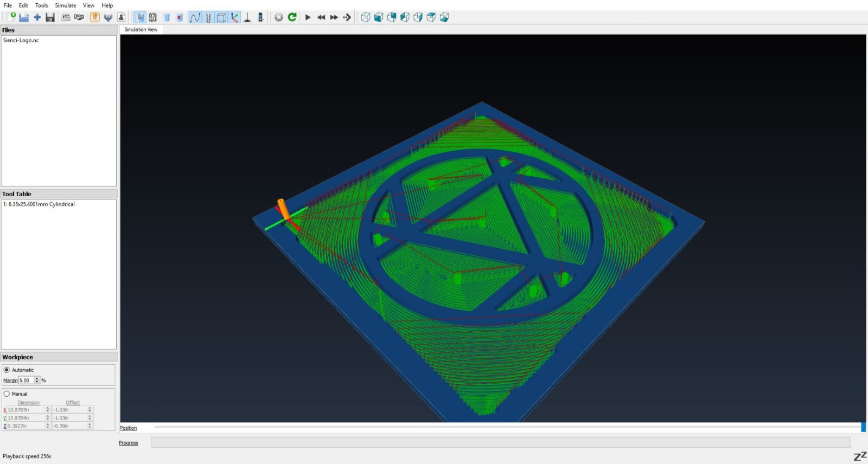The width and height of the screenshot is (868, 464).
Task: Create a new project with the page-plus icon
Action: point(11,17)
